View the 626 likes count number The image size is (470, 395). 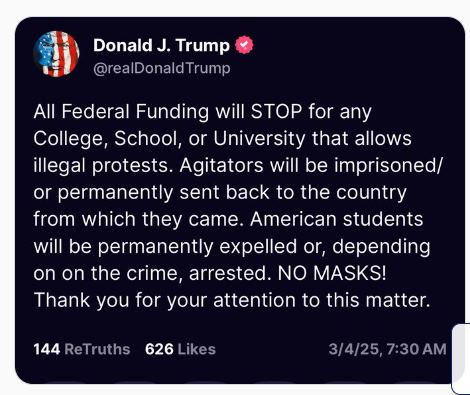click(159, 349)
